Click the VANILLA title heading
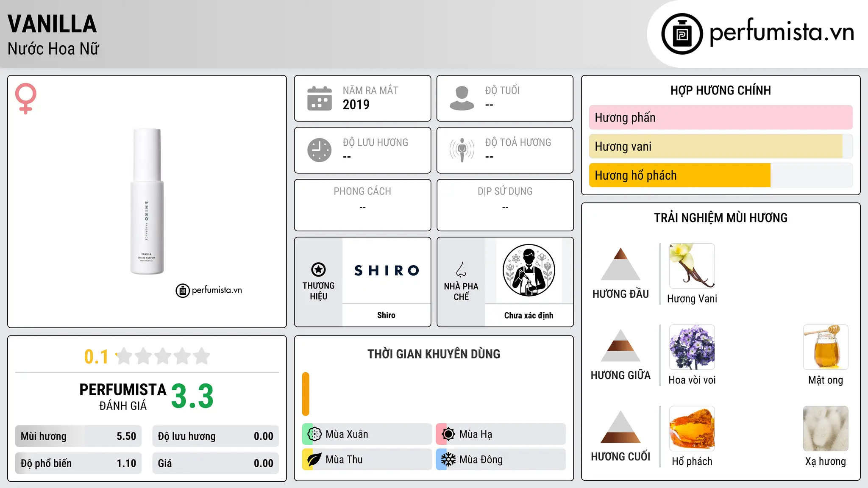868x488 pixels. point(52,24)
